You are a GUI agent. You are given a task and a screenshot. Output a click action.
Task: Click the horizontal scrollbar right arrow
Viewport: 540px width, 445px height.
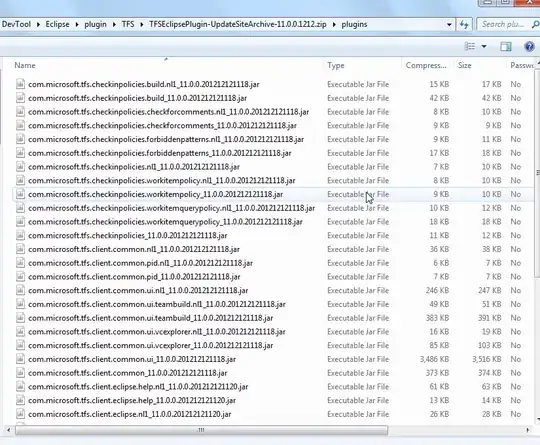[x=527, y=430]
